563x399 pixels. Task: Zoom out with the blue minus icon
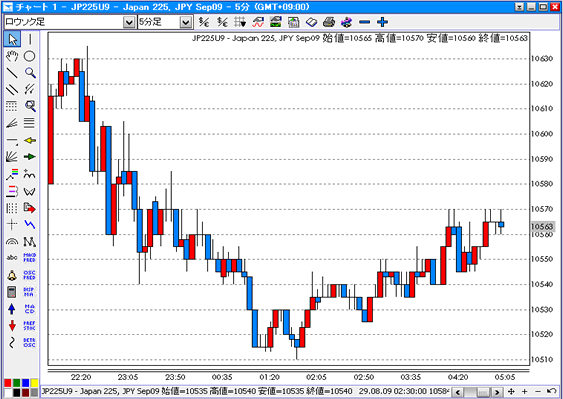coord(364,22)
